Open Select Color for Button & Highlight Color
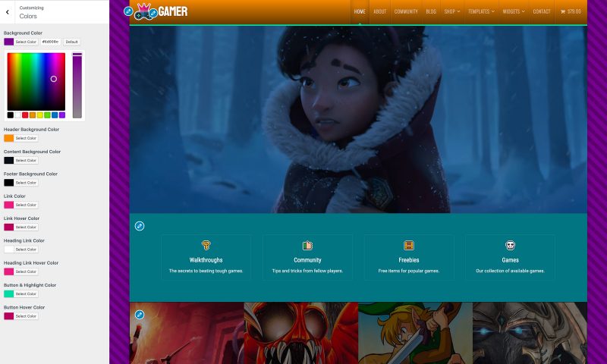The image size is (607, 364). [x=26, y=293]
